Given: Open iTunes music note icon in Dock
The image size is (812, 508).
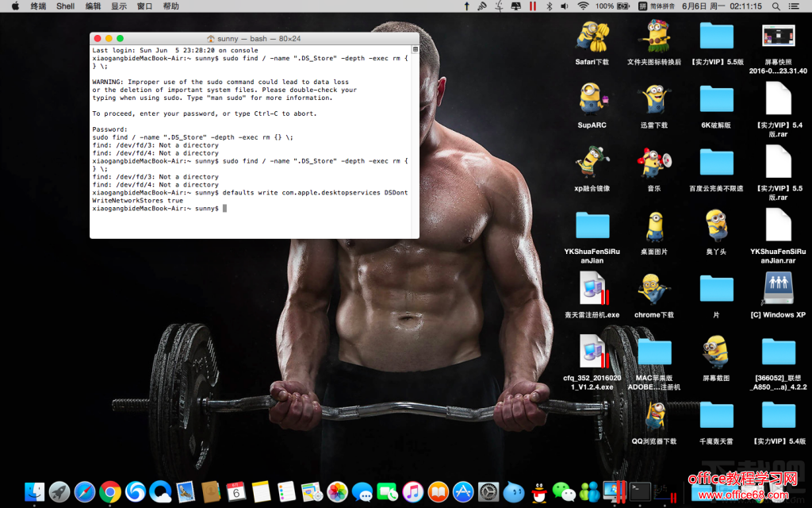Looking at the screenshot, I should pyautogui.click(x=412, y=491).
